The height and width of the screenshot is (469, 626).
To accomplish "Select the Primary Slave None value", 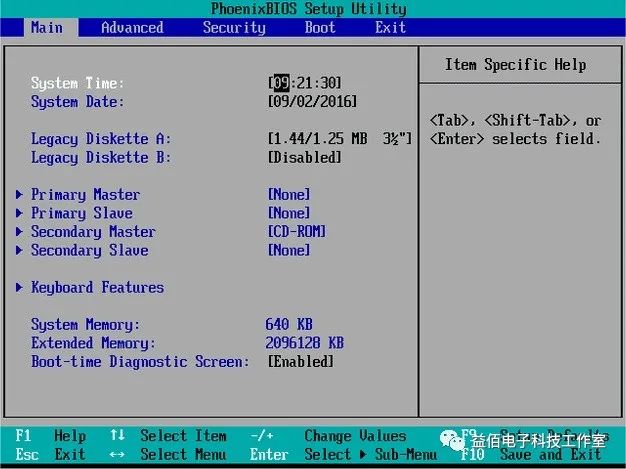I will coord(289,213).
